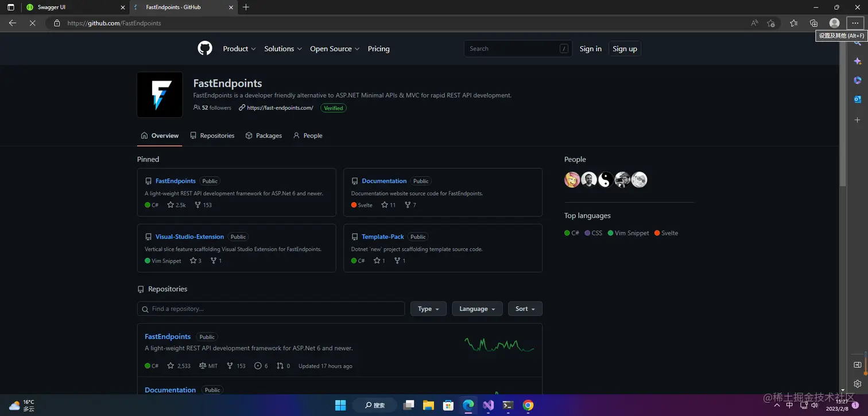Open the Type filter dropdown

[428, 309]
